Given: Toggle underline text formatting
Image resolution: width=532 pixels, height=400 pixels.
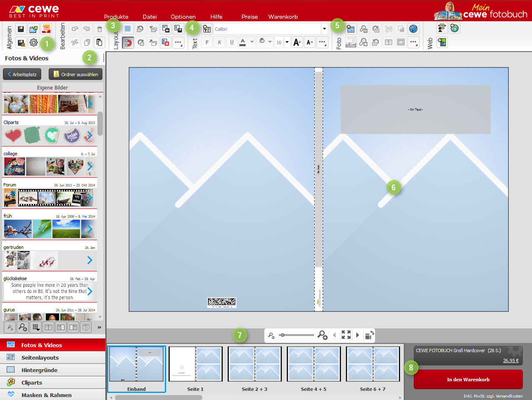Looking at the screenshot, I should click(x=232, y=42).
